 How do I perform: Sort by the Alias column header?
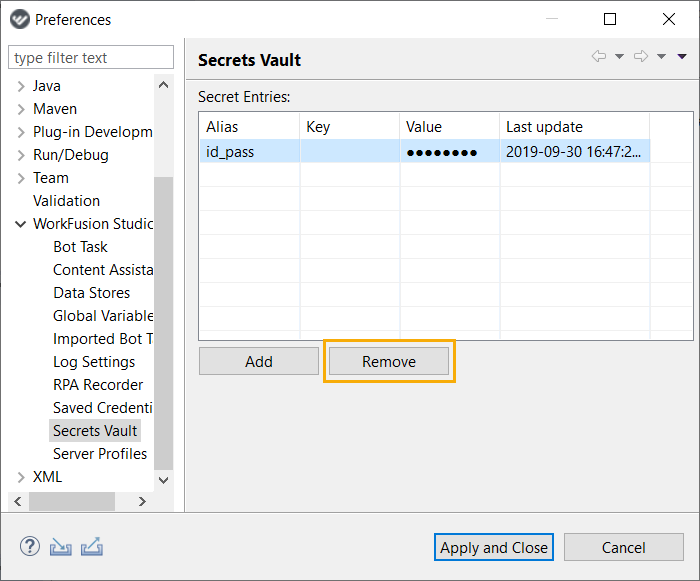point(250,127)
